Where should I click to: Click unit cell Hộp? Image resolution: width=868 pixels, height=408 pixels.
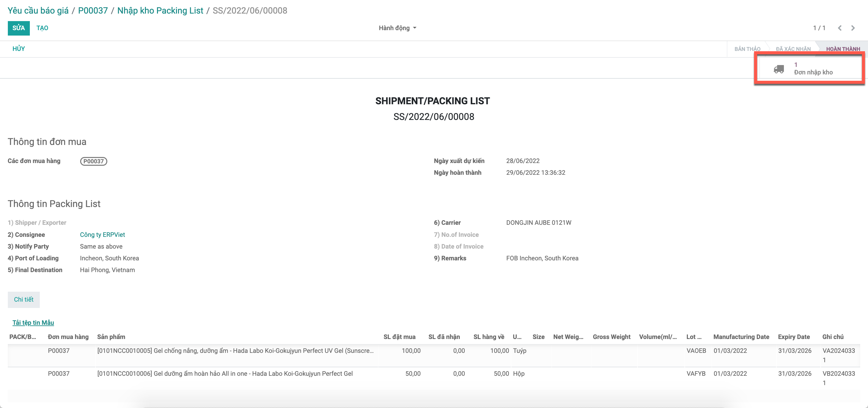tap(519, 373)
